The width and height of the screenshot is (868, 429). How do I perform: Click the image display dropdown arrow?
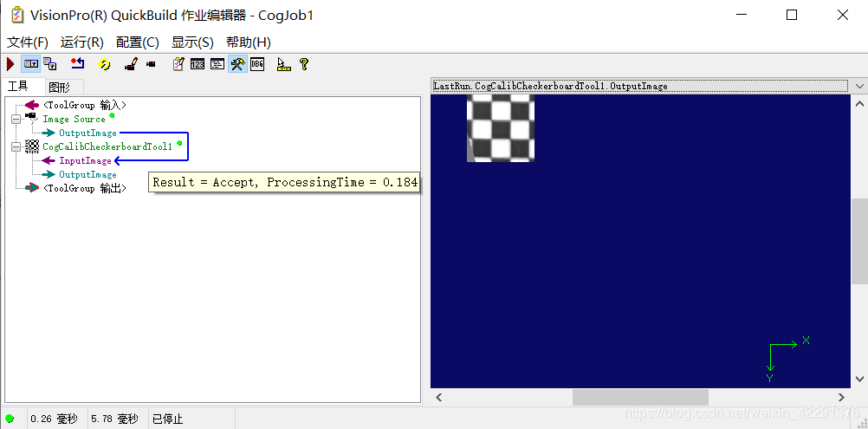(x=859, y=87)
